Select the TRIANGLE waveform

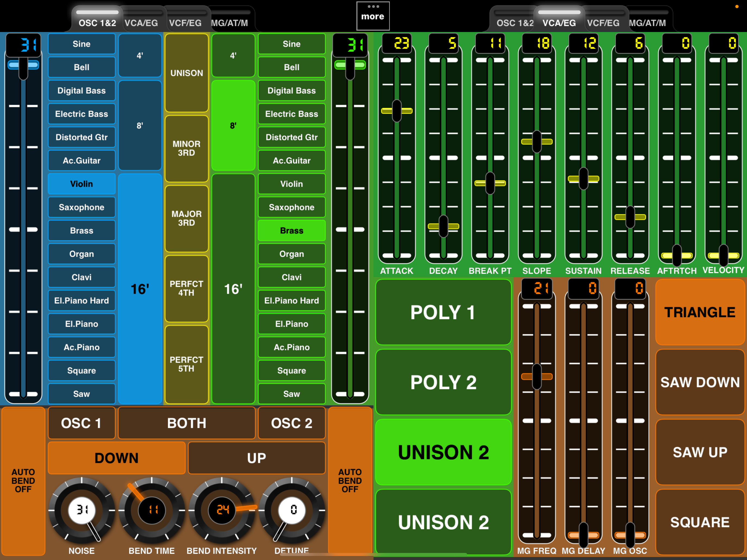coord(700,312)
